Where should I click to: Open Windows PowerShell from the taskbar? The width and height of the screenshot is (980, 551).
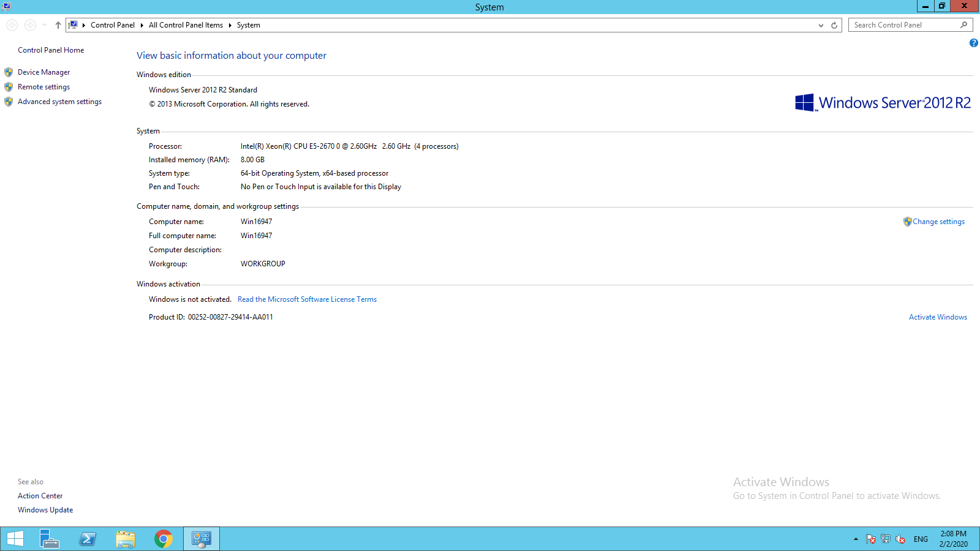pos(88,539)
